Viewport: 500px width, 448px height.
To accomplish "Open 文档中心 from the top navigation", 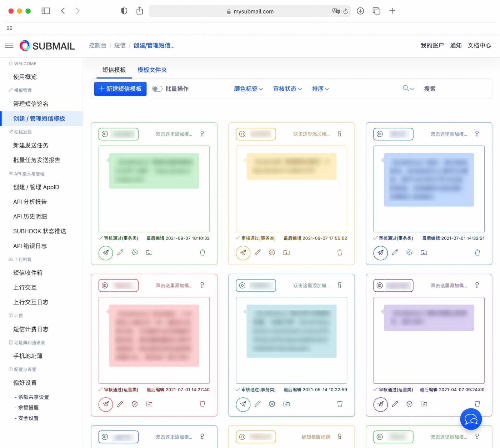I will coord(479,45).
